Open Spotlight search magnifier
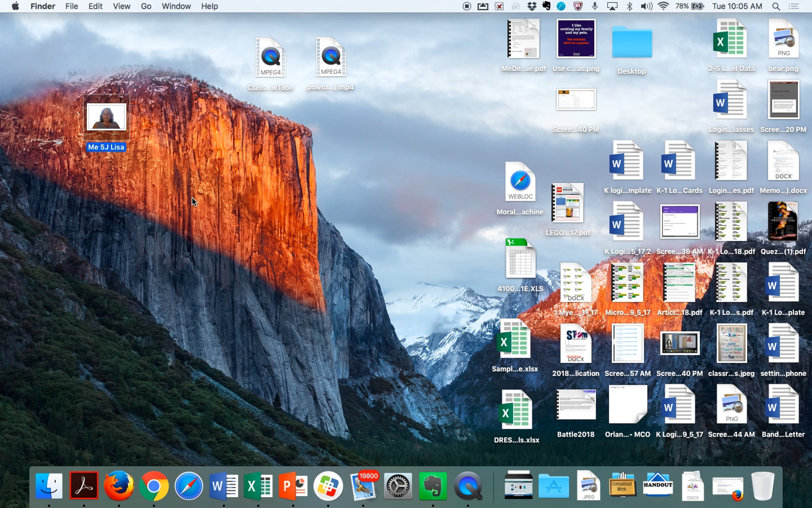Image resolution: width=812 pixels, height=508 pixels. (x=776, y=6)
